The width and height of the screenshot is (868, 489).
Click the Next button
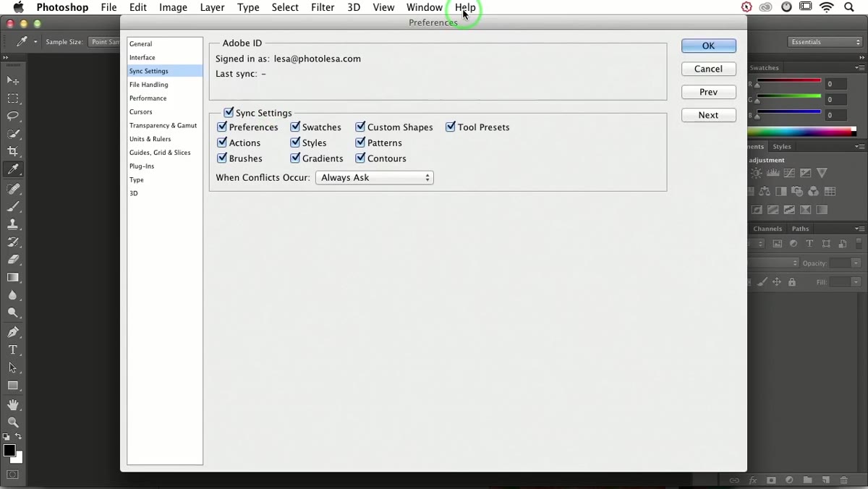(709, 115)
